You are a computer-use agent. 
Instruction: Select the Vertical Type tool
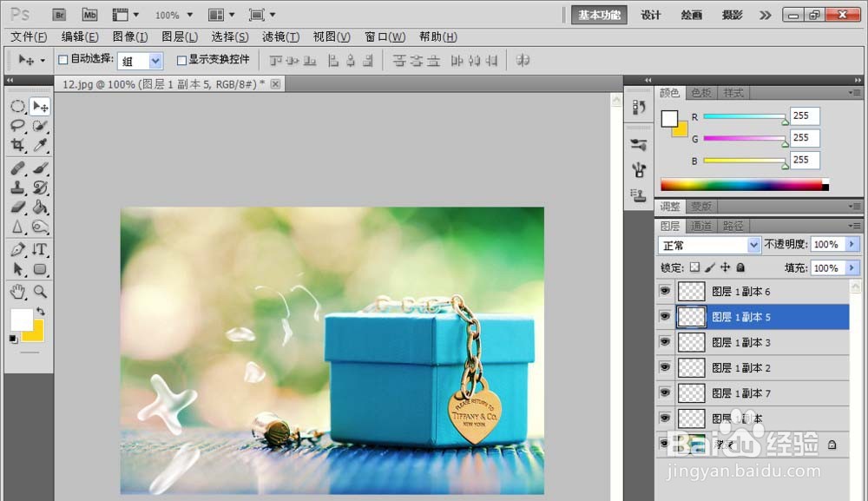[41, 249]
